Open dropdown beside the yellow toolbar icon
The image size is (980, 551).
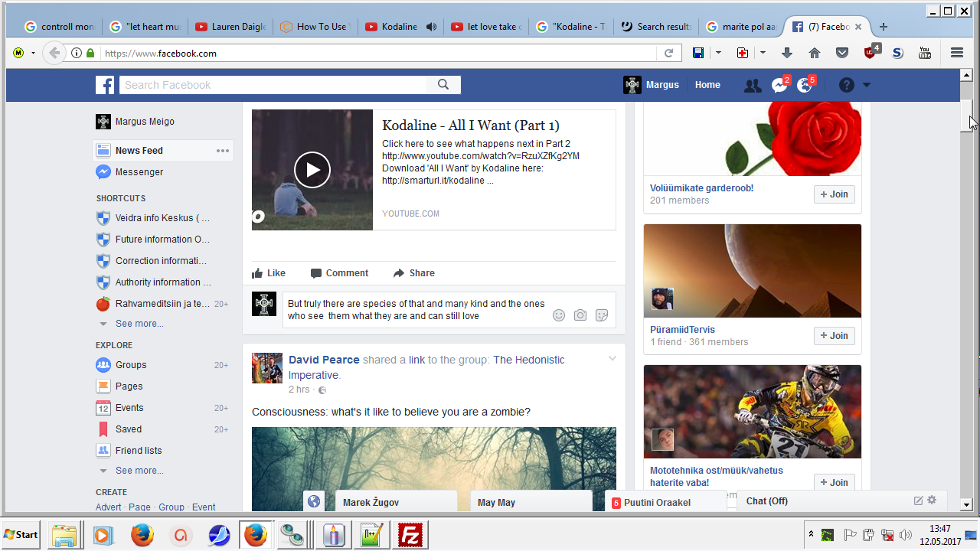(x=33, y=53)
